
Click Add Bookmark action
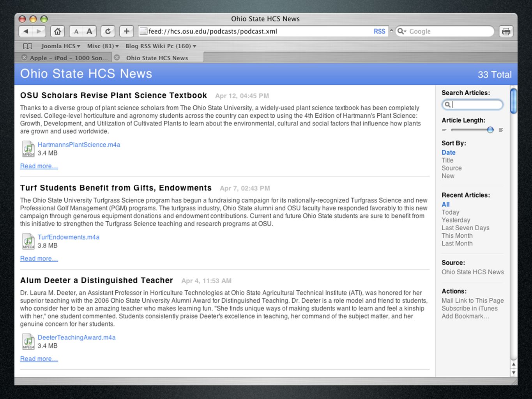coord(465,316)
